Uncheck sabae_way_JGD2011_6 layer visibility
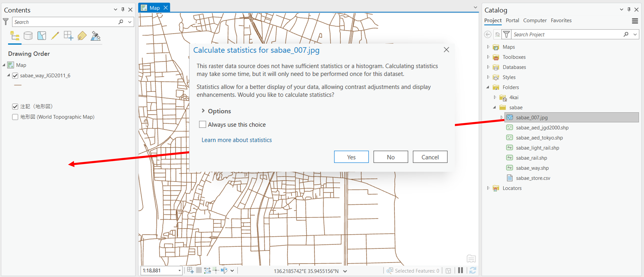The width and height of the screenshot is (644, 277). 15,76
